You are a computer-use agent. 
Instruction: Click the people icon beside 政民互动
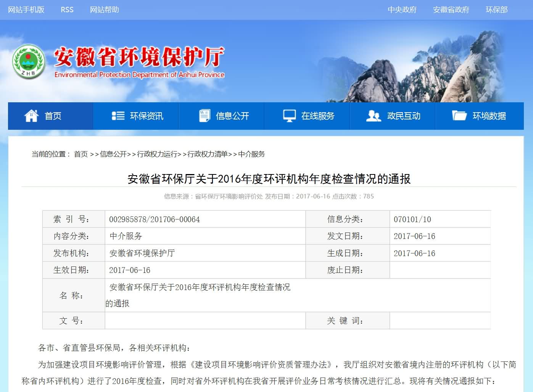coord(374,116)
